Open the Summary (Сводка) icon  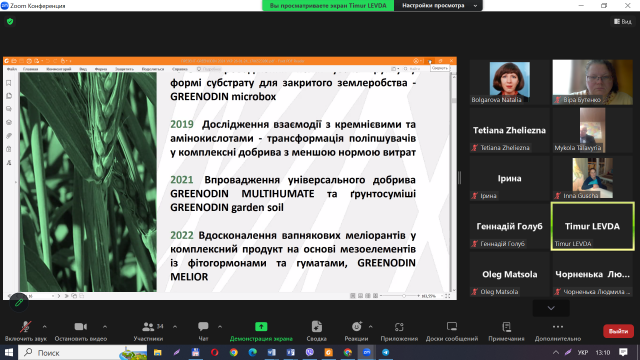coord(316,327)
